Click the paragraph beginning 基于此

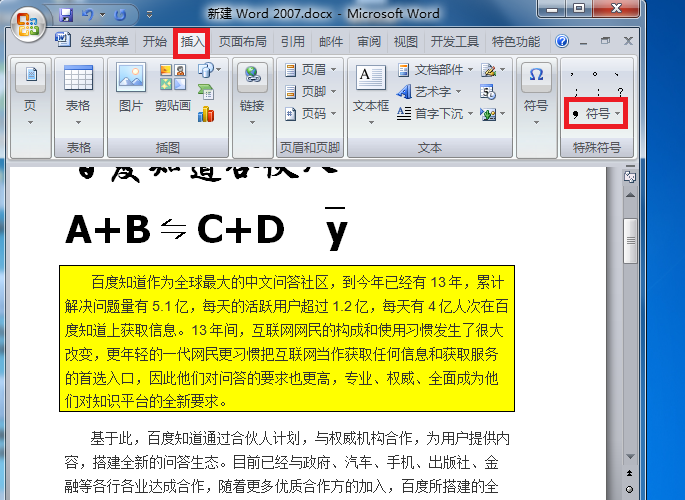point(287,462)
